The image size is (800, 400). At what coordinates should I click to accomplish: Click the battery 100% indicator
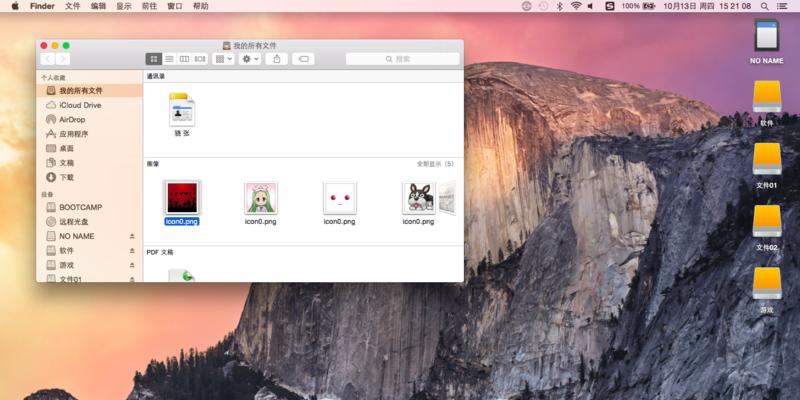638,6
